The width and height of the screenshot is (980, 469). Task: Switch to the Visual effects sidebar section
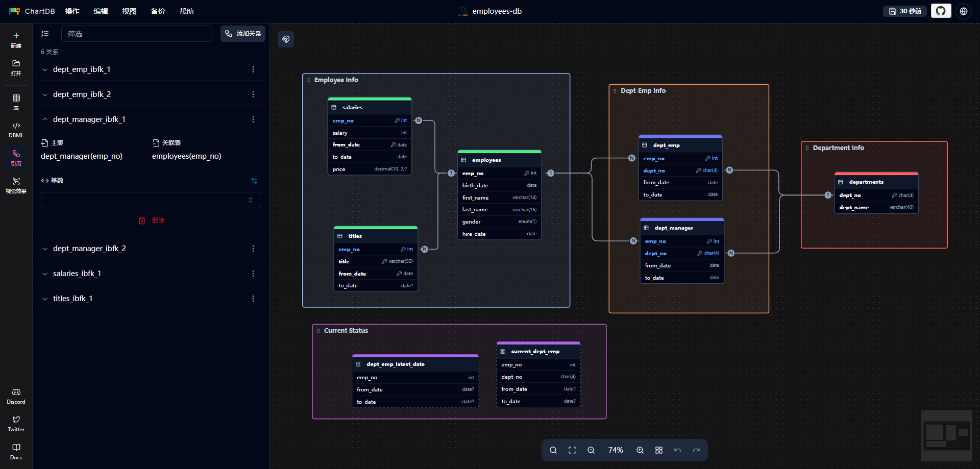(x=16, y=185)
